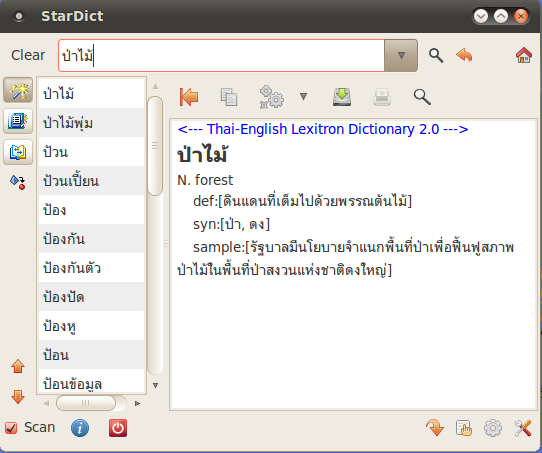Image resolution: width=542 pixels, height=453 pixels.
Task: Click the word list scroll down arrow
Action: (x=155, y=385)
